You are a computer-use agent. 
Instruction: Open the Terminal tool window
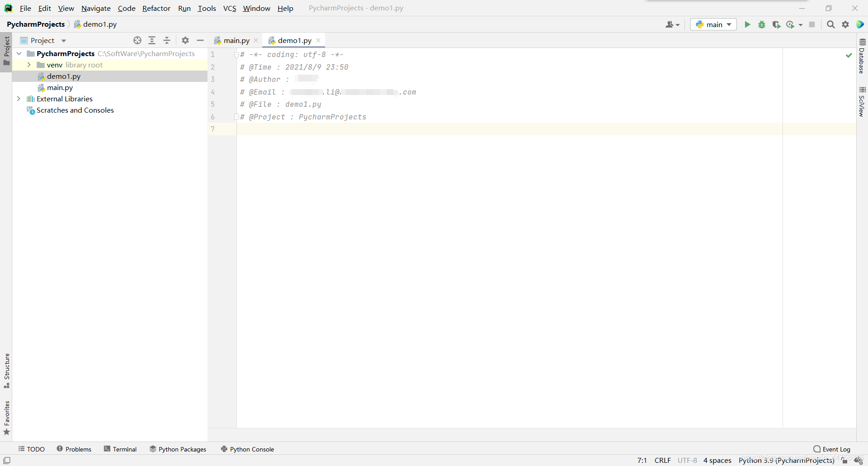coord(120,449)
